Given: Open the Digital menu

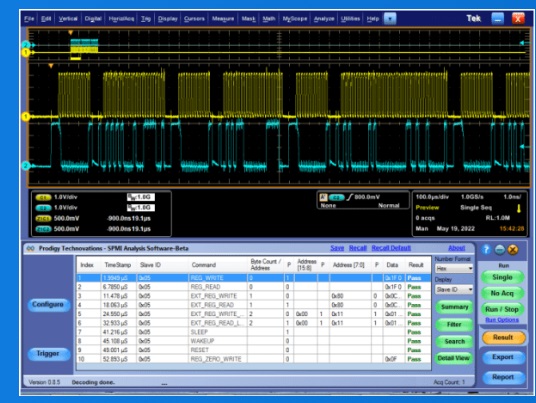Looking at the screenshot, I should [93, 19].
